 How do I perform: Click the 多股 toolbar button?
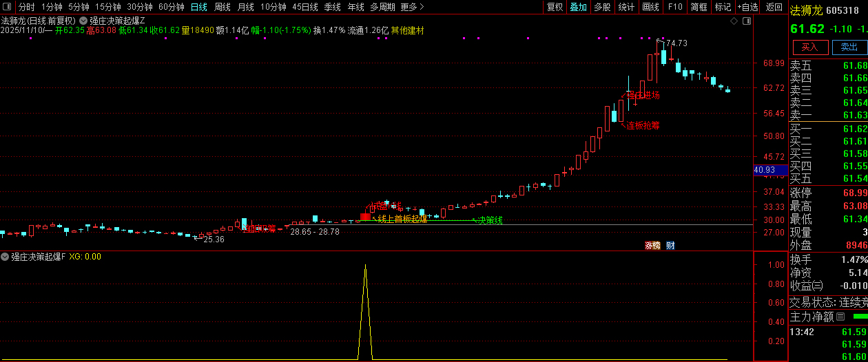[x=602, y=7]
